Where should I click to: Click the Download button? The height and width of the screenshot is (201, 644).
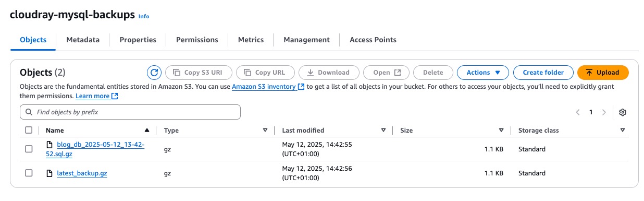[329, 73]
